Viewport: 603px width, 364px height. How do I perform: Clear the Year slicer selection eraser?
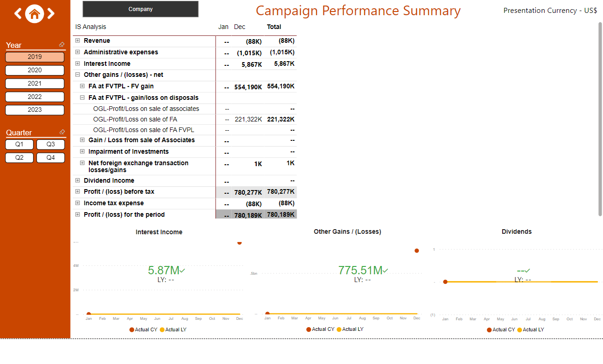point(62,45)
